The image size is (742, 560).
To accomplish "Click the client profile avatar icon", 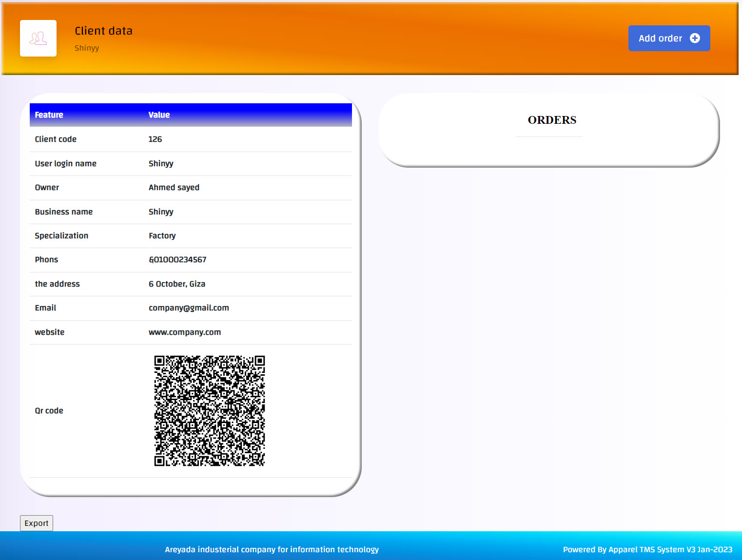I will 38,38.
